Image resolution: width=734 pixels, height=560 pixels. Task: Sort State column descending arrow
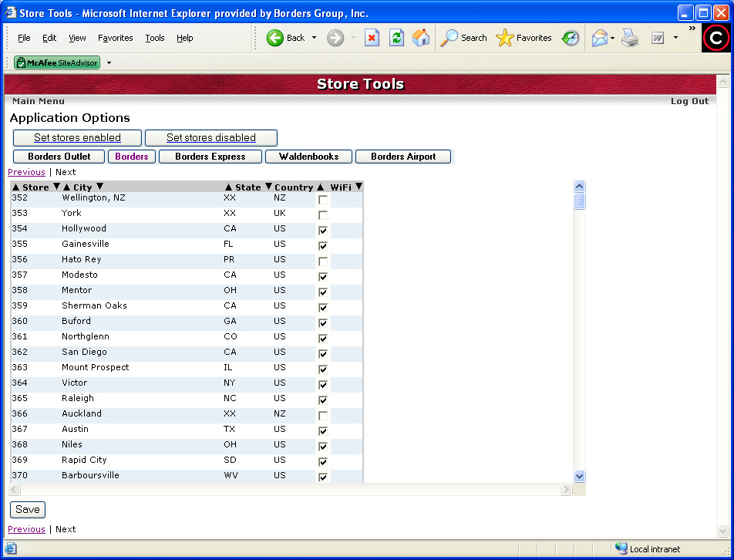point(268,187)
